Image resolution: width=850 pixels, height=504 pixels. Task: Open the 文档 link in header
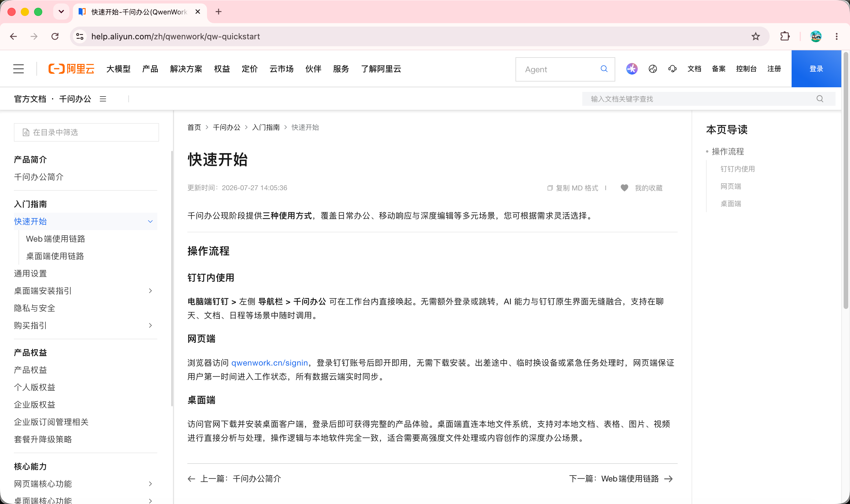click(x=694, y=69)
